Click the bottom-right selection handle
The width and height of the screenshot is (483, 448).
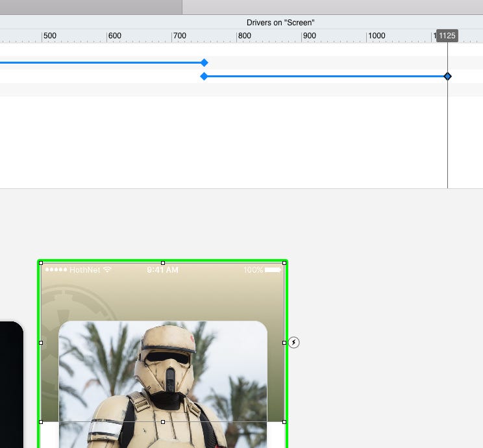tap(284, 422)
